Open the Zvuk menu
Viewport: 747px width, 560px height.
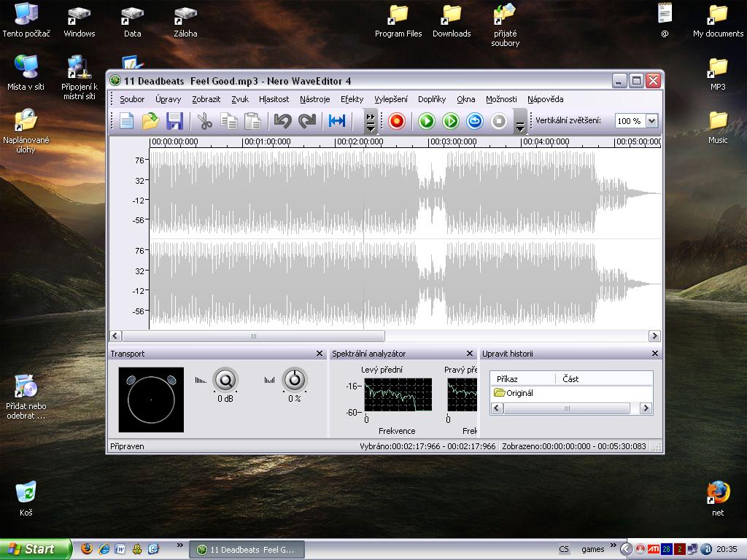click(240, 99)
